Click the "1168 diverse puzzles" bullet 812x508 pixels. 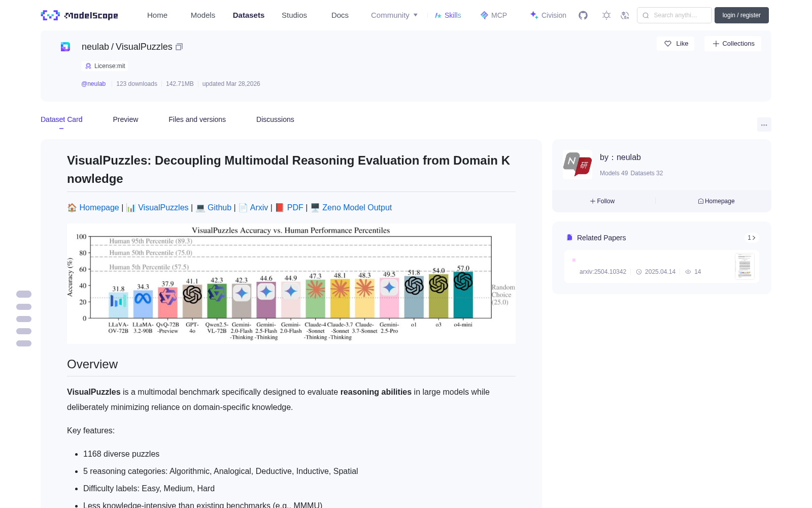pyautogui.click(x=121, y=454)
